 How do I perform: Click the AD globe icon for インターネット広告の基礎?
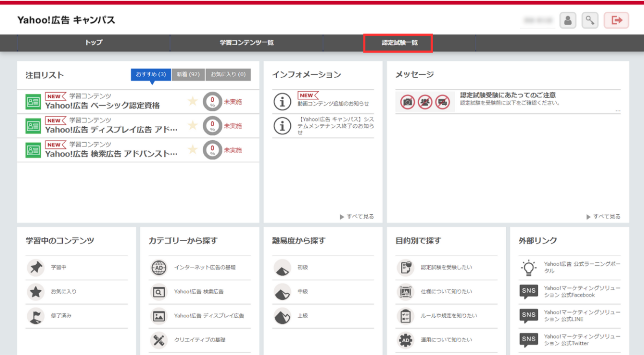tap(159, 267)
